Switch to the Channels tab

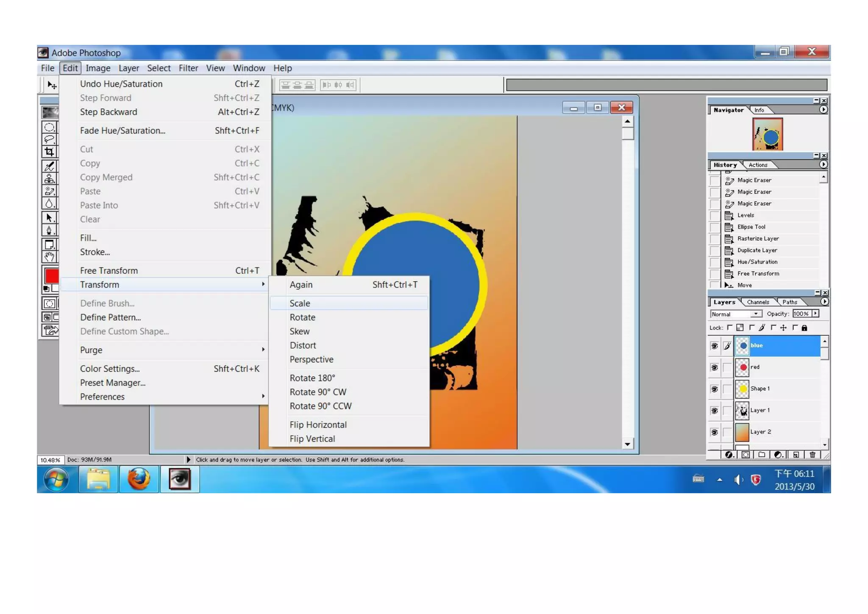pos(758,302)
